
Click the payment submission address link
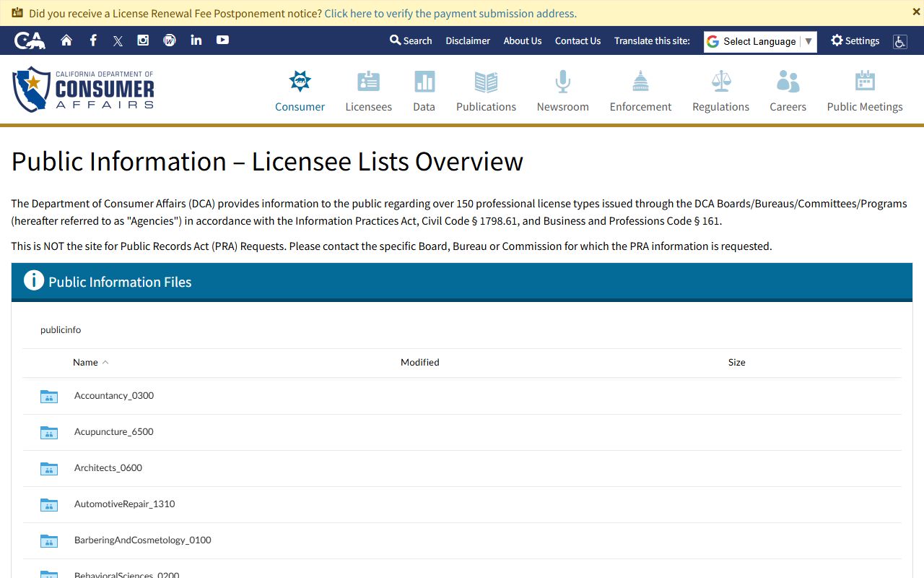pyautogui.click(x=450, y=13)
